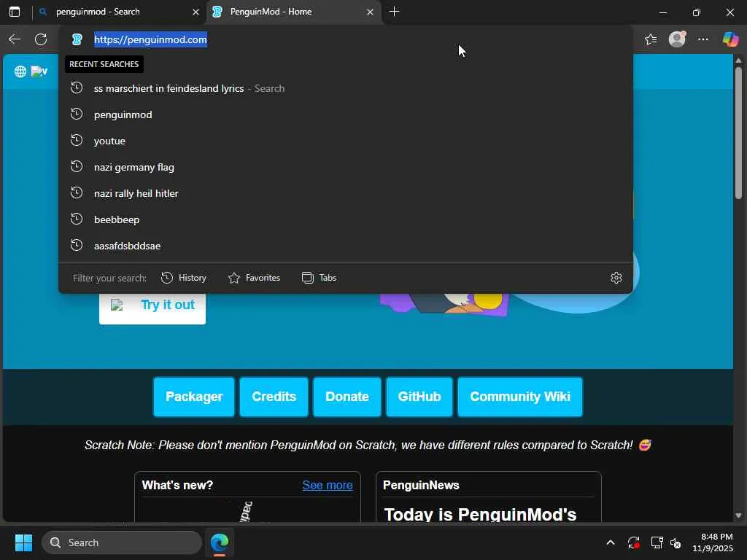
Task: Open the Settings and more ellipsis menu
Action: point(703,39)
